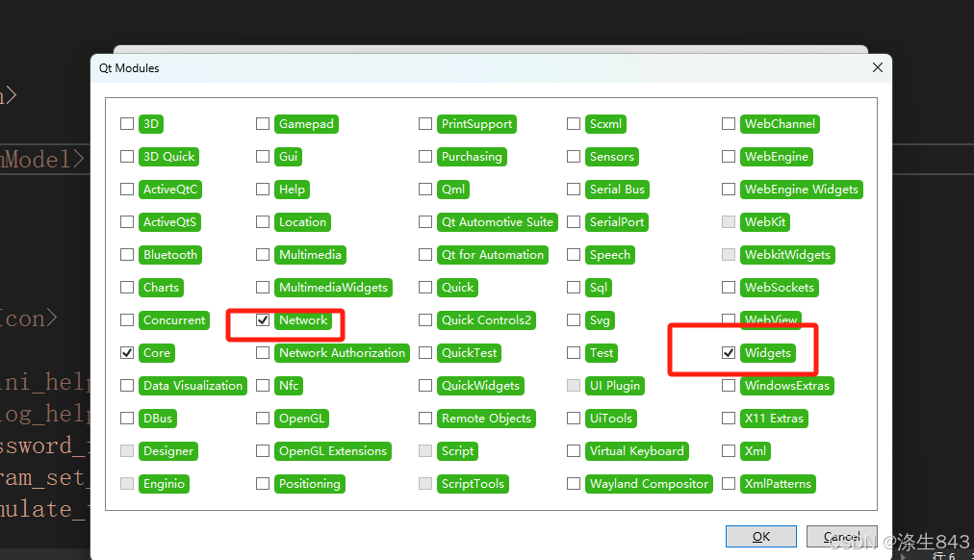Enable the Network Authorization checkbox
The width and height of the screenshot is (974, 560).
click(263, 352)
